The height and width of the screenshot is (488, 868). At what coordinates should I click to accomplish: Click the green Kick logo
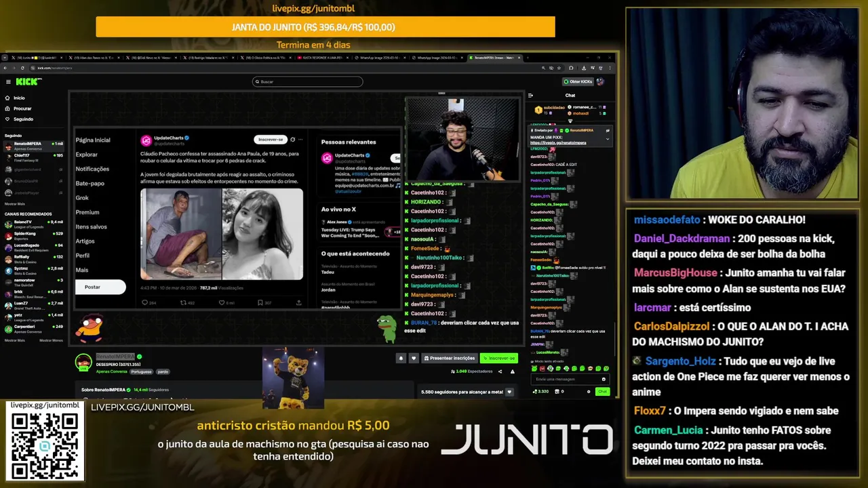(x=28, y=81)
